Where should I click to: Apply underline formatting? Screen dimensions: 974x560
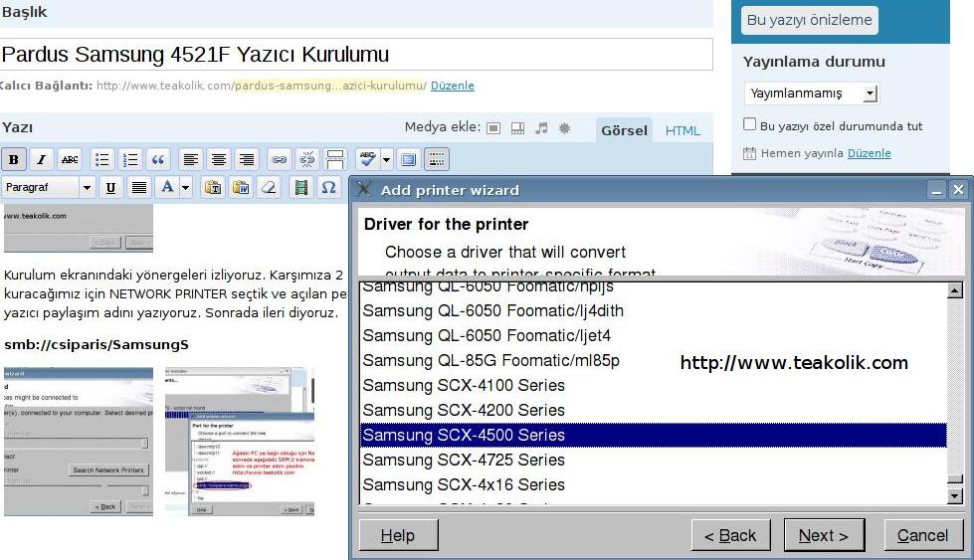click(110, 187)
